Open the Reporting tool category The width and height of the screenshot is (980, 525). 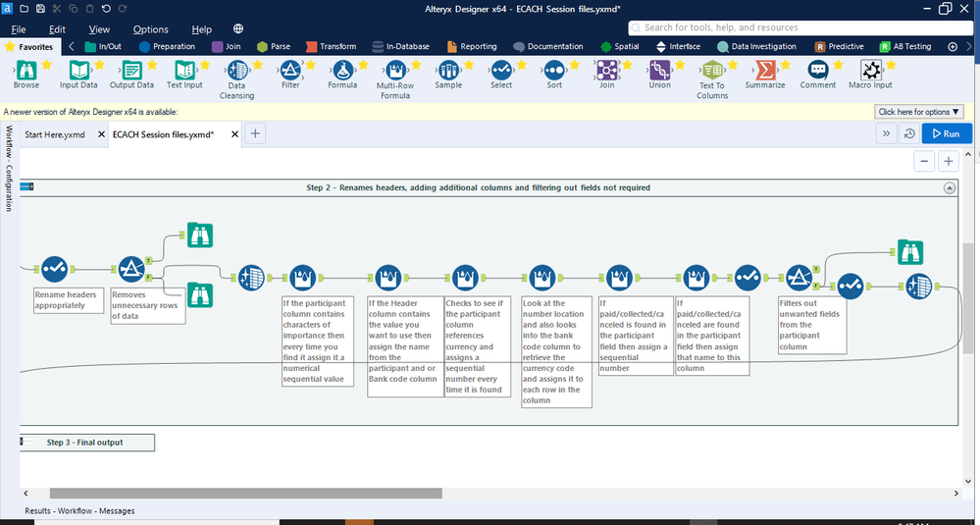(x=472, y=46)
